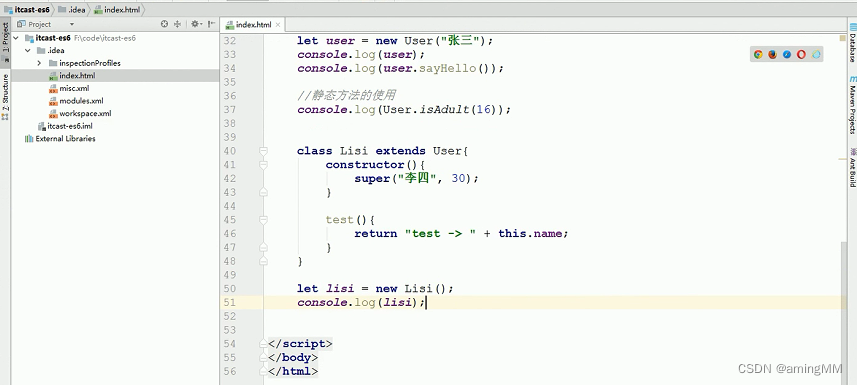Screen dimensions: 857x385
Task: Toggle the closing html tag fold marker
Action: tap(263, 371)
